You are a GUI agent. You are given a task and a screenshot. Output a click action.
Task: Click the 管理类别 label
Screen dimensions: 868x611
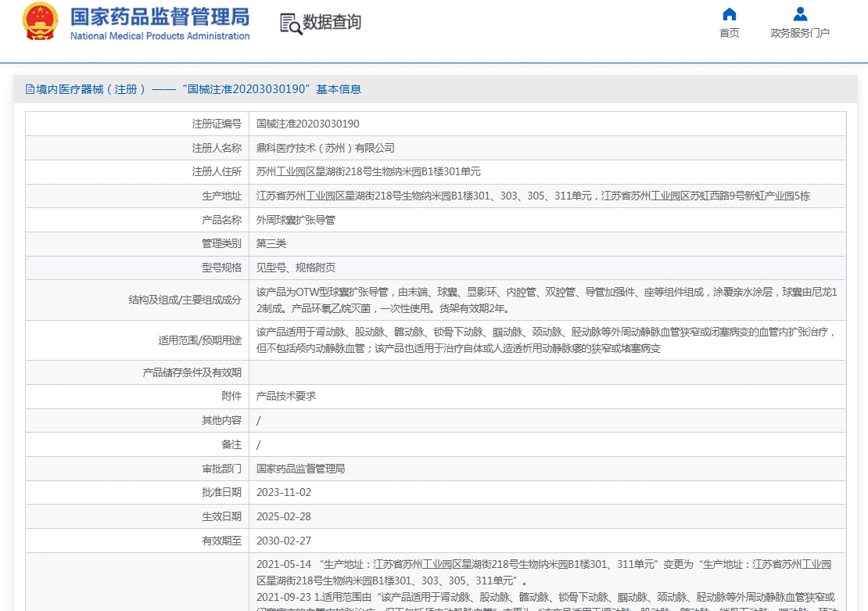point(221,244)
